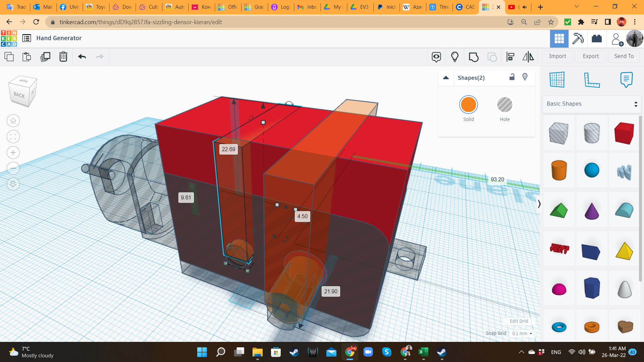Click the orange Solid color swatch
This screenshot has width=644, height=362.
click(x=468, y=105)
